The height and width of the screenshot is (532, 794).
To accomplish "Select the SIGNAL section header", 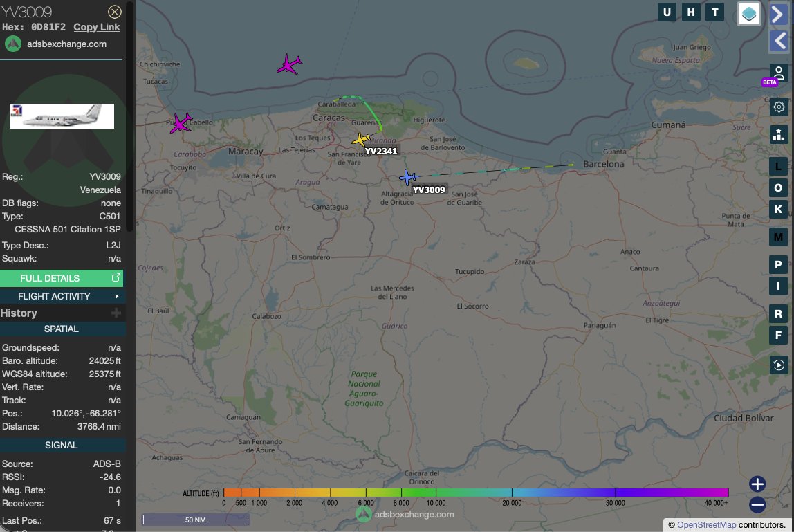I will click(62, 445).
